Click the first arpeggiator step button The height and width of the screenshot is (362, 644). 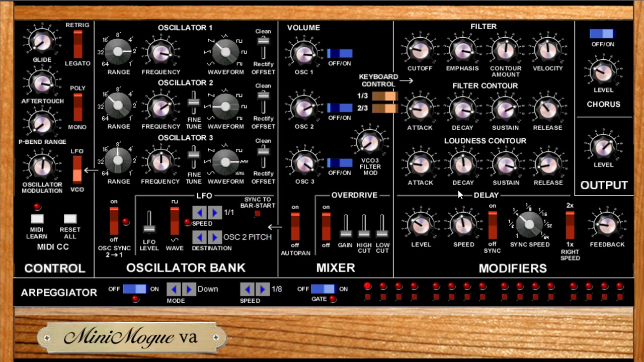(368, 297)
